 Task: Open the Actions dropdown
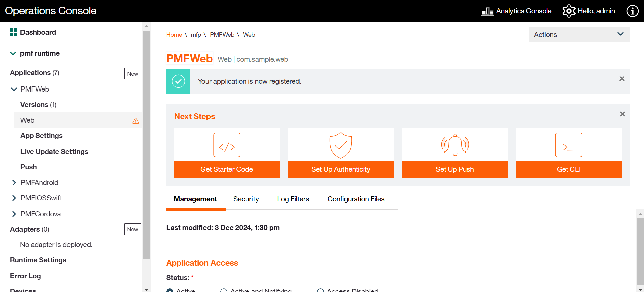pyautogui.click(x=579, y=35)
